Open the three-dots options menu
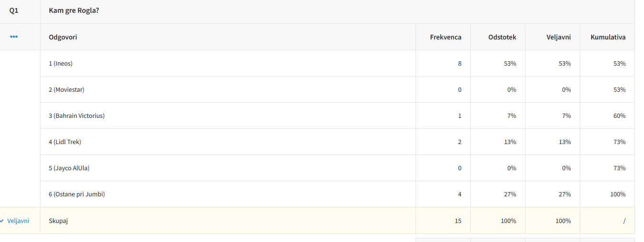 (14, 37)
